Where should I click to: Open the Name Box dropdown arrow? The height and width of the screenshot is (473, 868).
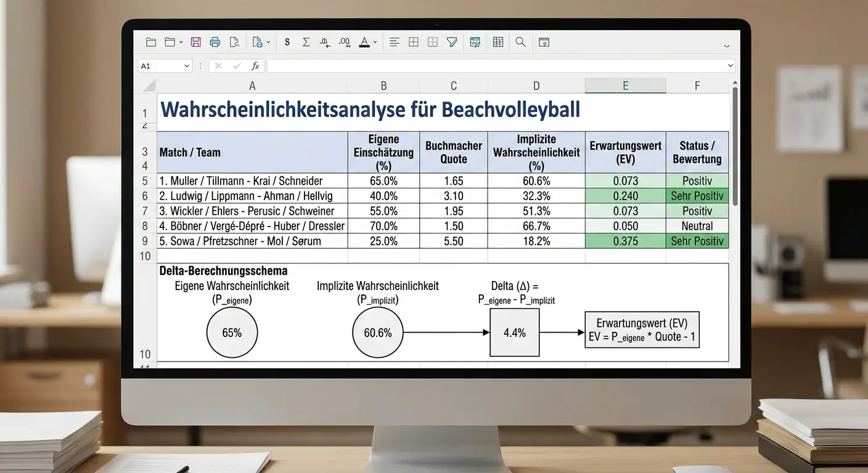coord(187,66)
